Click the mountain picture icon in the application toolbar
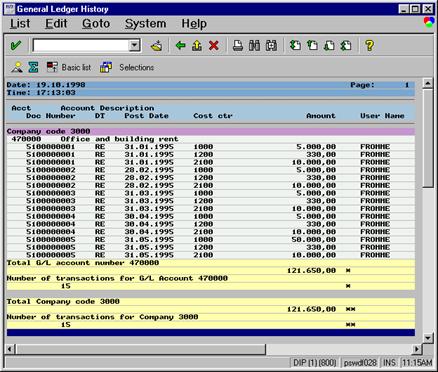438x372 pixels. [x=17, y=67]
